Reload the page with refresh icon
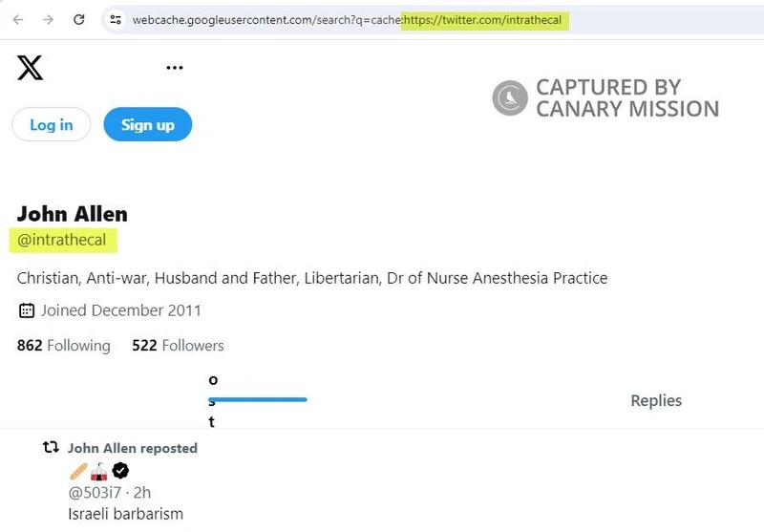Image resolution: width=764 pixels, height=532 pixels. [x=79, y=19]
